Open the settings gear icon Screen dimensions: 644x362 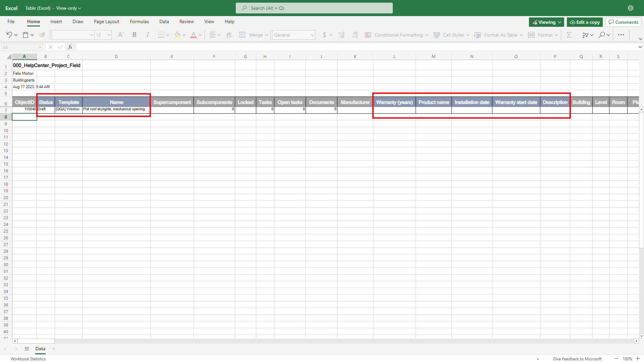point(631,8)
